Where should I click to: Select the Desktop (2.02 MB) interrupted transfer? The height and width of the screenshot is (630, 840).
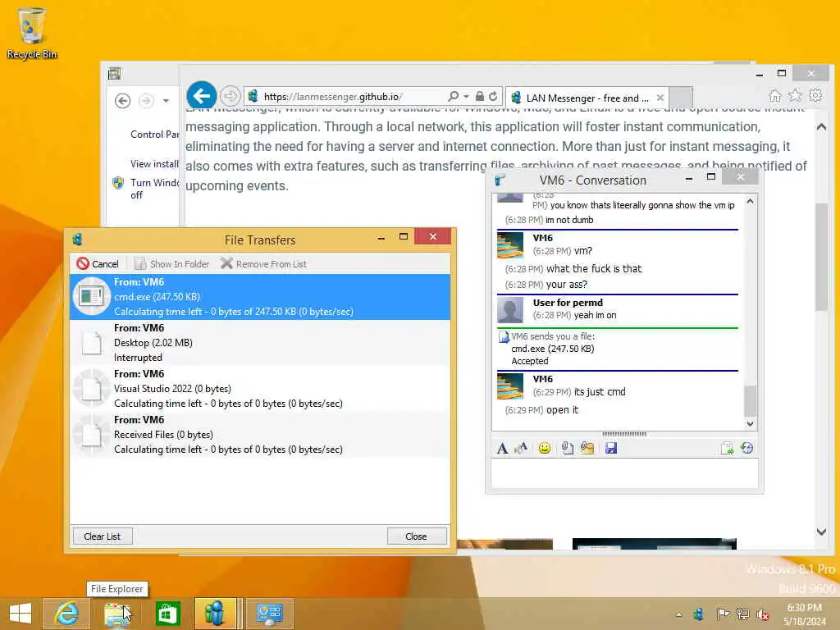(260, 343)
